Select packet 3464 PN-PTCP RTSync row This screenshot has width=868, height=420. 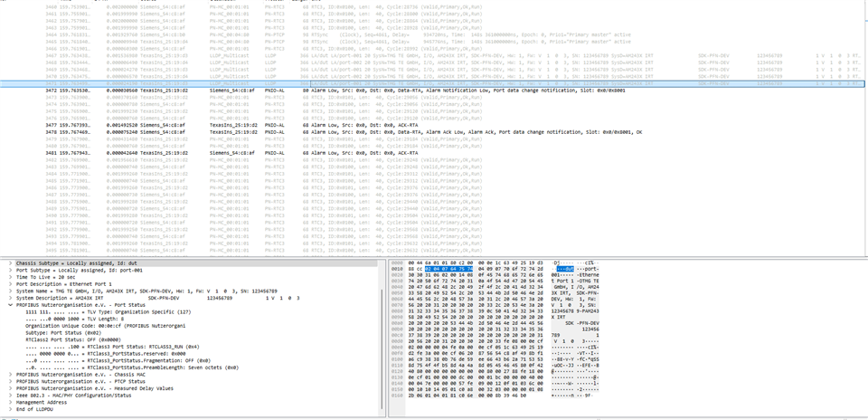tap(434, 35)
